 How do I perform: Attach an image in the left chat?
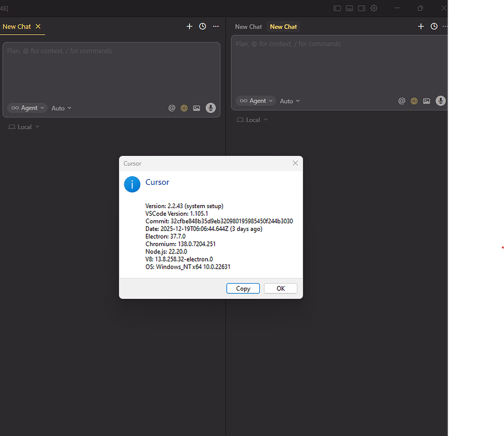tap(196, 108)
